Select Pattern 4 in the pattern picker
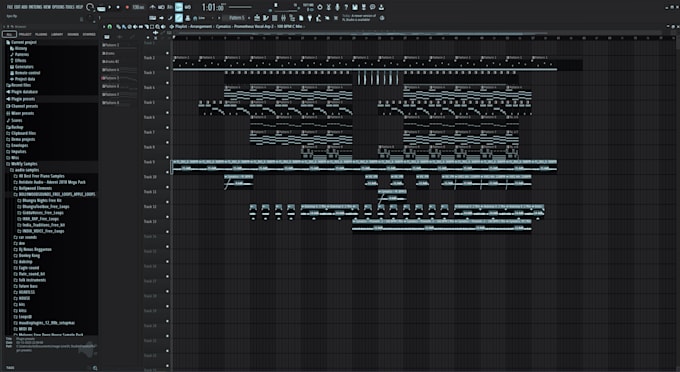 112,70
